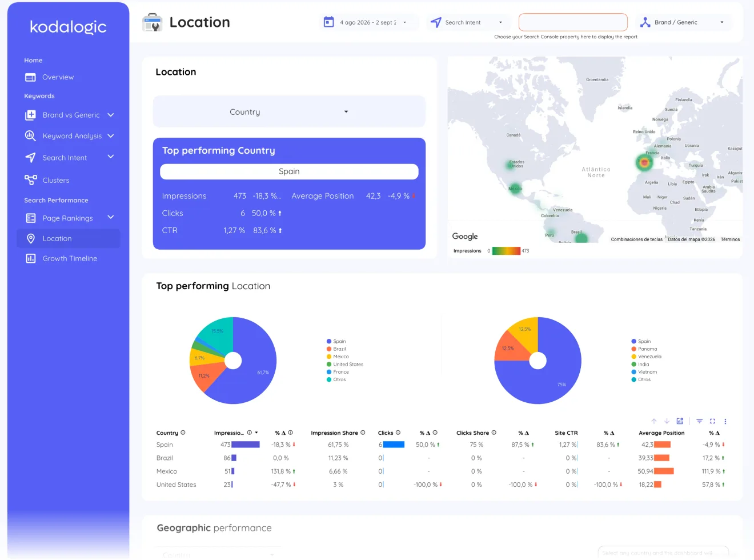Open the Country dimension dropdown
Image resolution: width=754 pixels, height=560 pixels.
pyautogui.click(x=289, y=111)
